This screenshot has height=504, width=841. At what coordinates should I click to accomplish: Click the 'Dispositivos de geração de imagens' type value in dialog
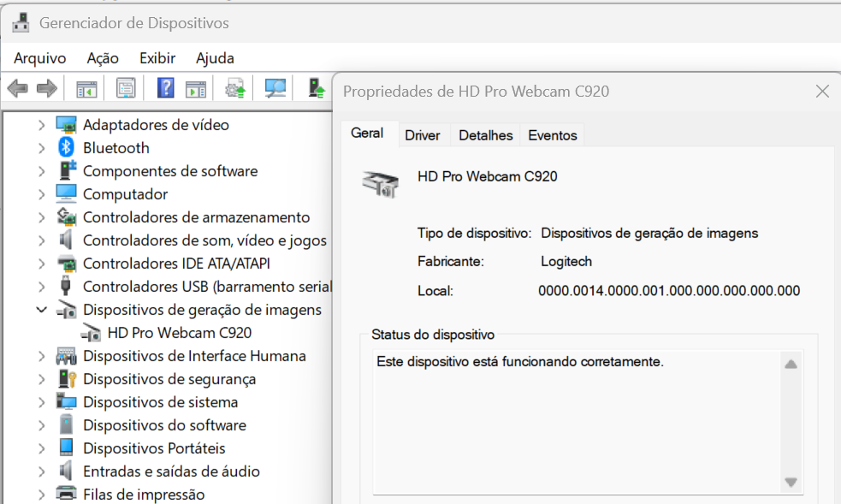(649, 234)
